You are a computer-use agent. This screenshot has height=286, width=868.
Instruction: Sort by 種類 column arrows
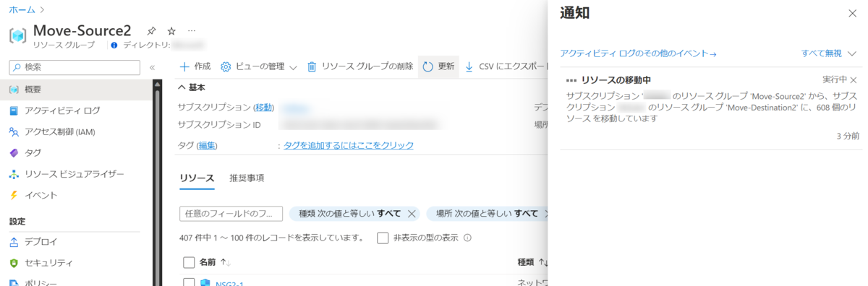542,262
